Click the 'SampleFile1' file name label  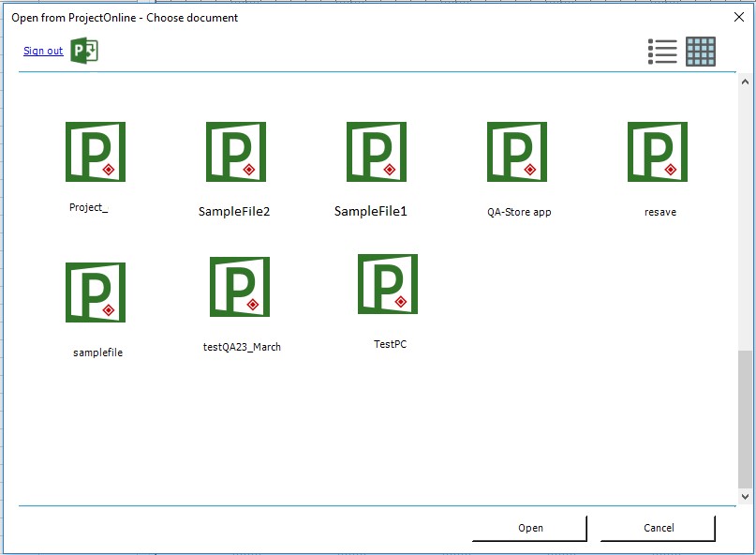(371, 211)
